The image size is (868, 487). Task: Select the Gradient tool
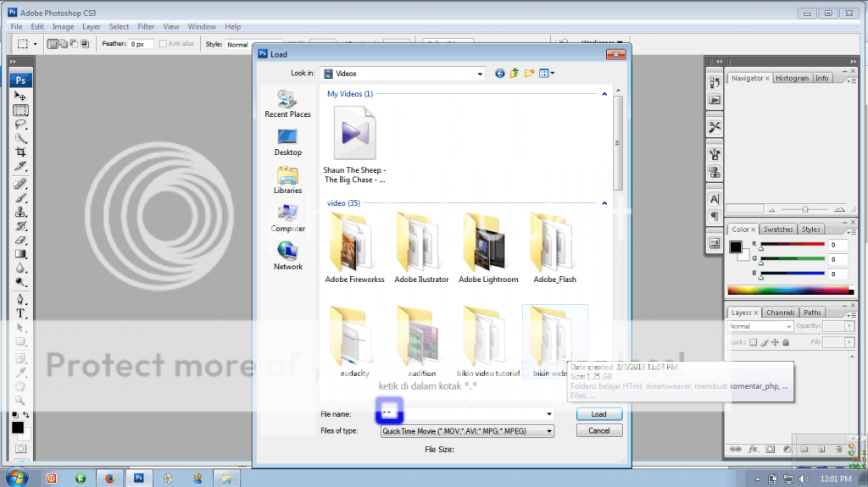coord(20,254)
